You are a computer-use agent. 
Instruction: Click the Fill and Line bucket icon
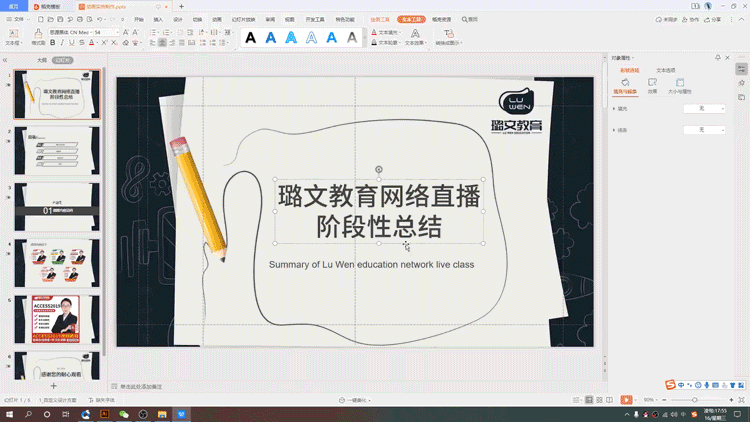click(x=625, y=83)
